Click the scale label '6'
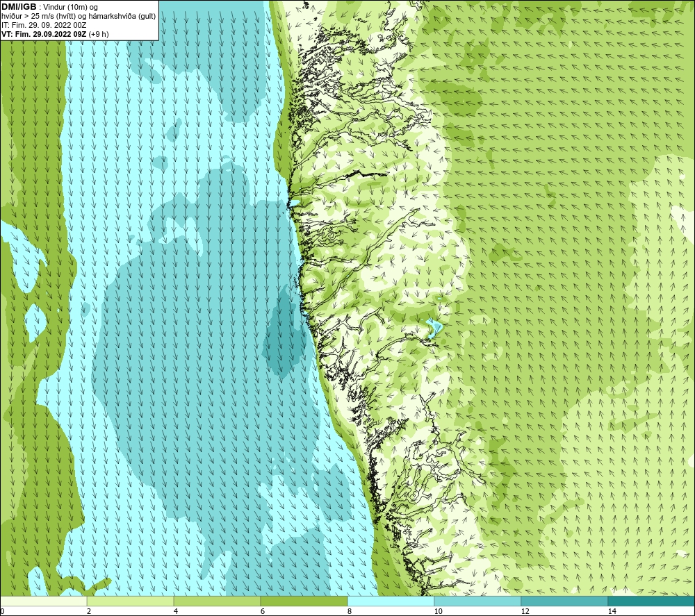The height and width of the screenshot is (616, 695). 263,611
